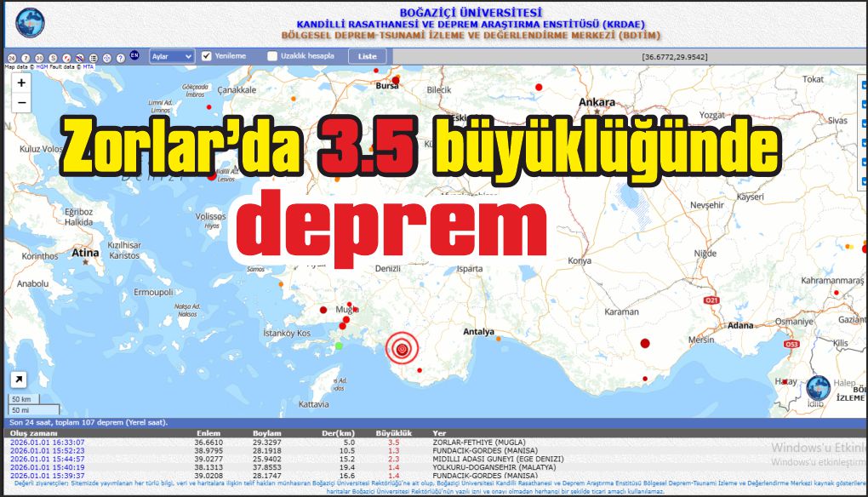The height and width of the screenshot is (497, 868).
Task: Zoom out the map with minus button
Action: pyautogui.click(x=21, y=102)
